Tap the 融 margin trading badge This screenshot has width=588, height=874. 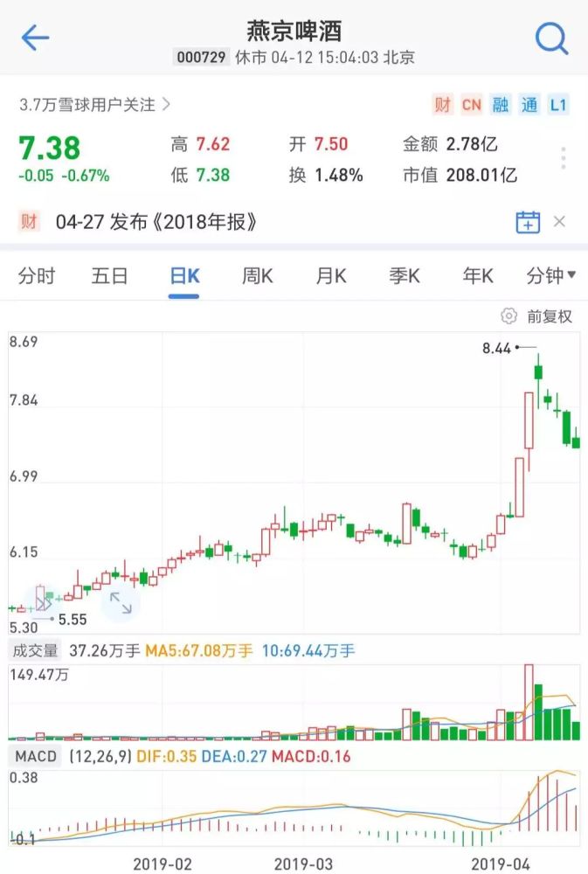[501, 104]
